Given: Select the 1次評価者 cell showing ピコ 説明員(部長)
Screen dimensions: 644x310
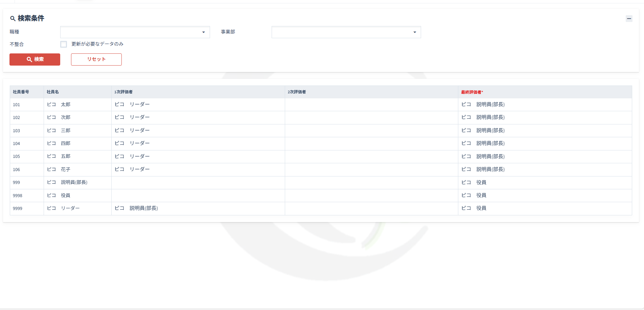Looking at the screenshot, I should [x=136, y=208].
